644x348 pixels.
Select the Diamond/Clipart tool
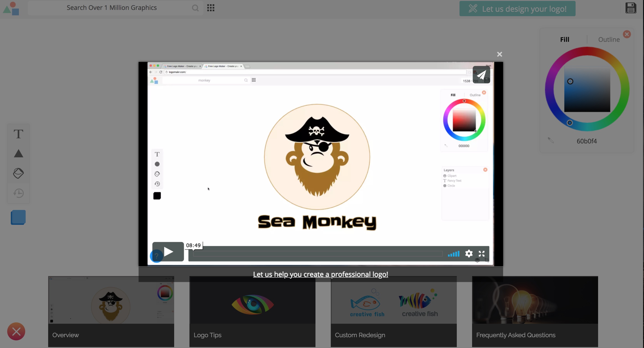tap(18, 173)
